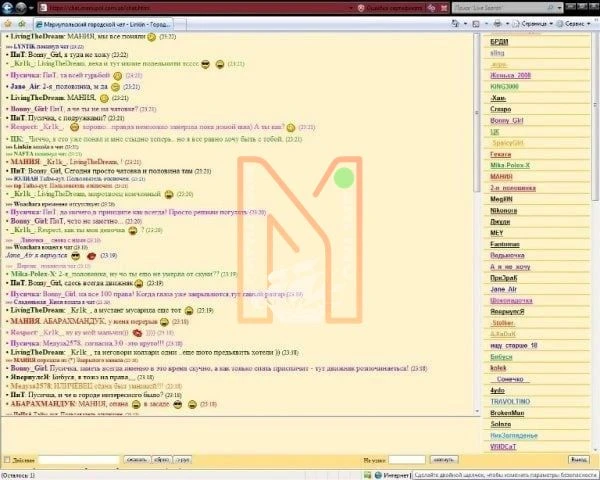Toggle the Действия checkbox
The height and width of the screenshot is (480, 600).
pyautogui.click(x=8, y=459)
